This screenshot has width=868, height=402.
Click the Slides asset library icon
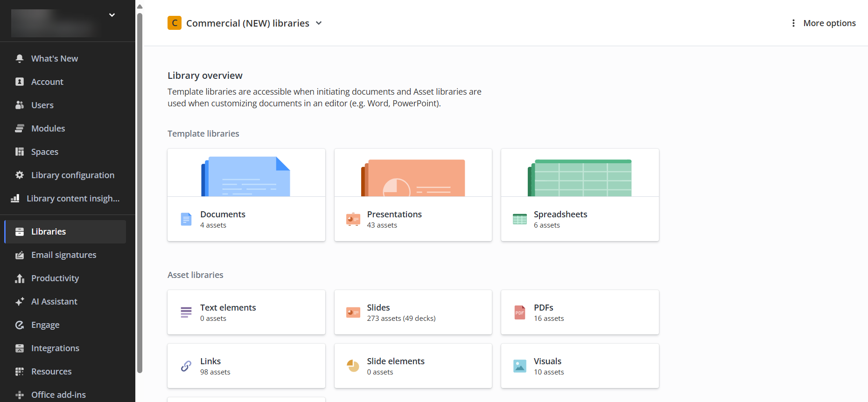[353, 312]
